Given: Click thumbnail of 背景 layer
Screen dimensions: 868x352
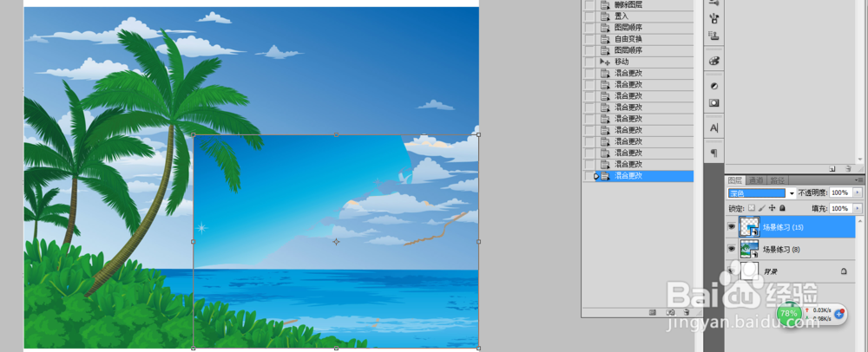Looking at the screenshot, I should [749, 271].
